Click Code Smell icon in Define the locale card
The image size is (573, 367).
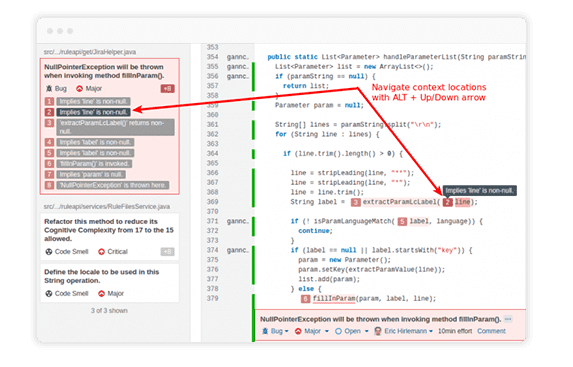coord(49,293)
